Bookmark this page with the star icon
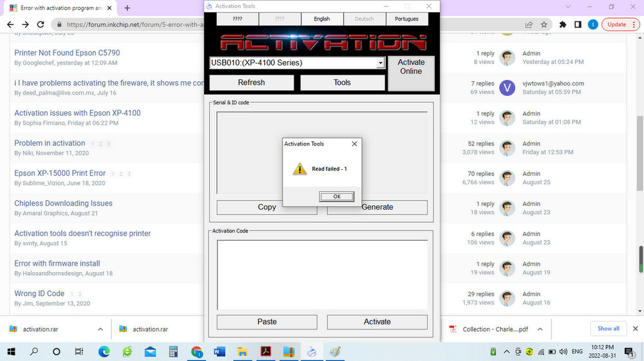Screen dimensions: 644x361 [544, 24]
